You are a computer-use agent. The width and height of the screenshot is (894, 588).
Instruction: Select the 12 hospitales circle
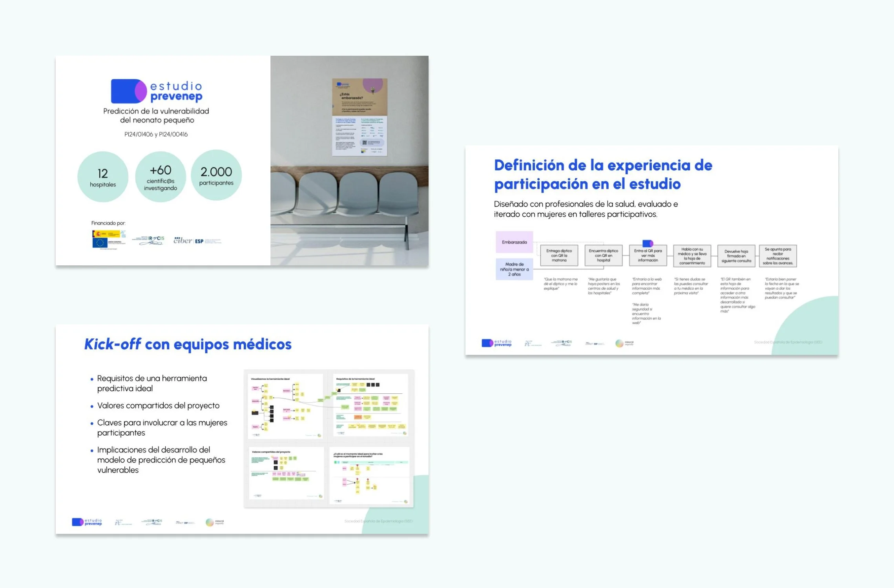click(x=103, y=177)
